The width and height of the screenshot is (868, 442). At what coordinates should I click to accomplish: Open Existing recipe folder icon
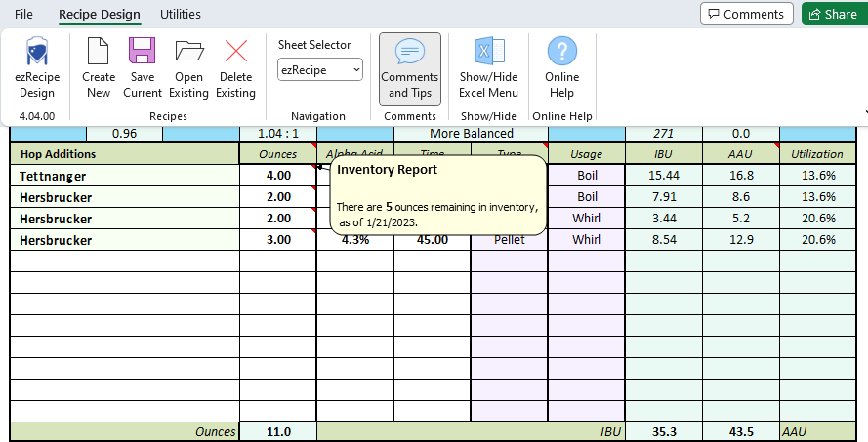tap(188, 68)
